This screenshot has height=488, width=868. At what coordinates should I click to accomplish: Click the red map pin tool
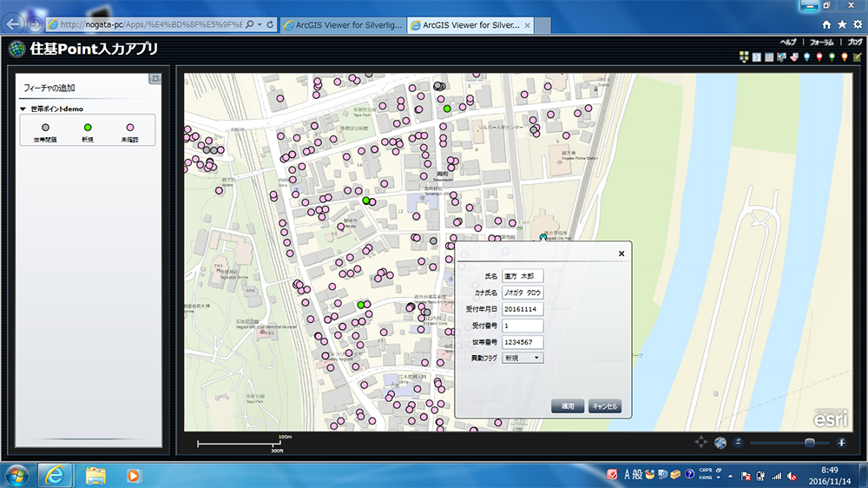(819, 57)
